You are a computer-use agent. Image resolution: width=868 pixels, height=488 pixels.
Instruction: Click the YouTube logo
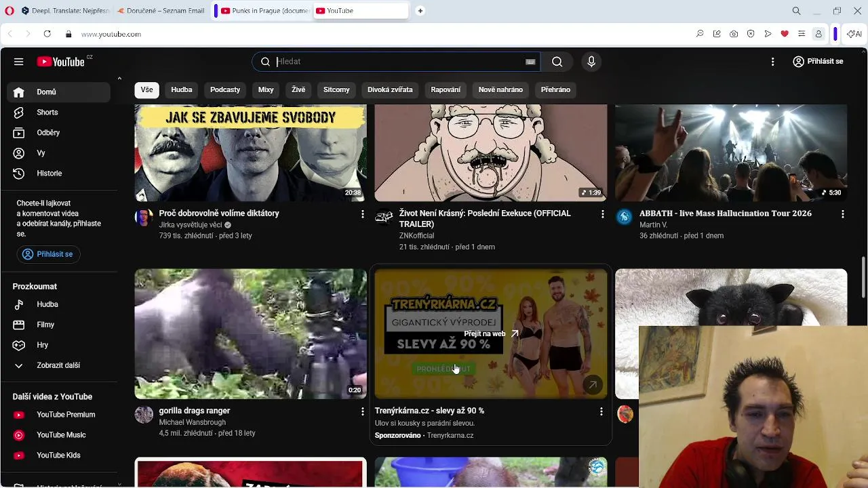coord(61,62)
